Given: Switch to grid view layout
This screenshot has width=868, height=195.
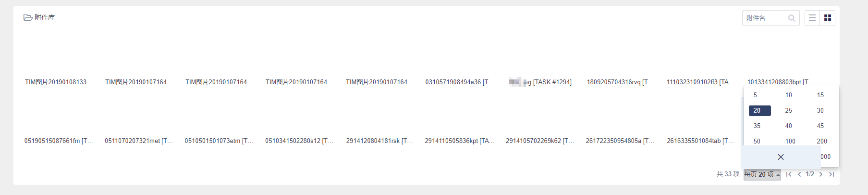Looking at the screenshot, I should 828,18.
